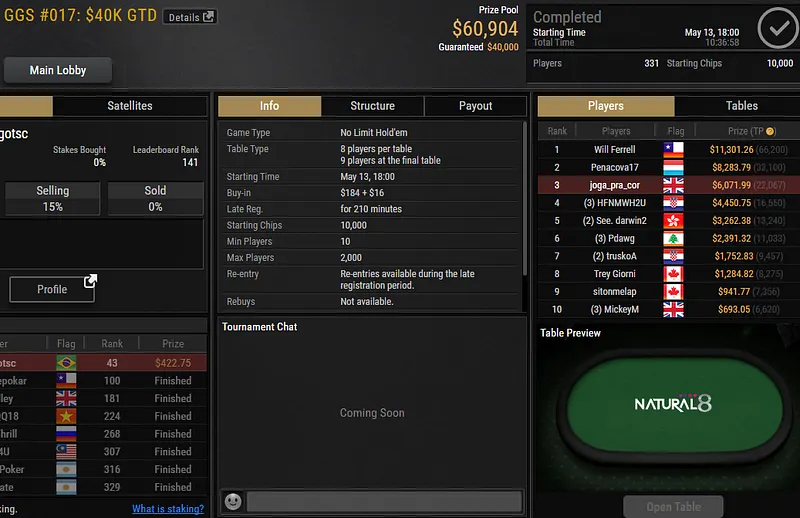Open the Profile button
The image size is (800, 518).
point(52,289)
